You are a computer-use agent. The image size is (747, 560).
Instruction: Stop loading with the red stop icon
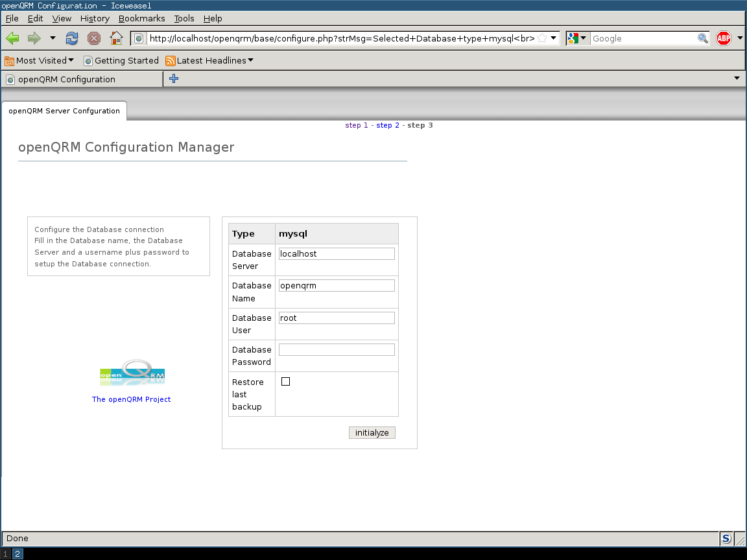(x=94, y=38)
